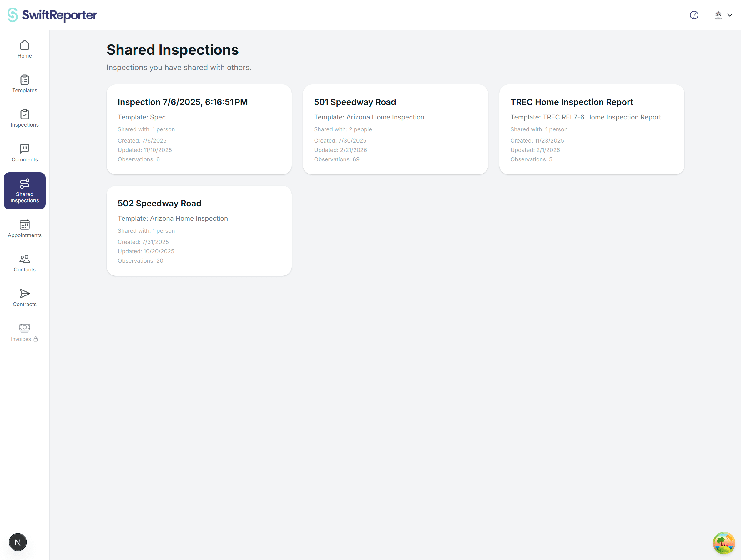Click the lock icon beside Invoices
Screen dimensions: 741x560
coord(36,339)
